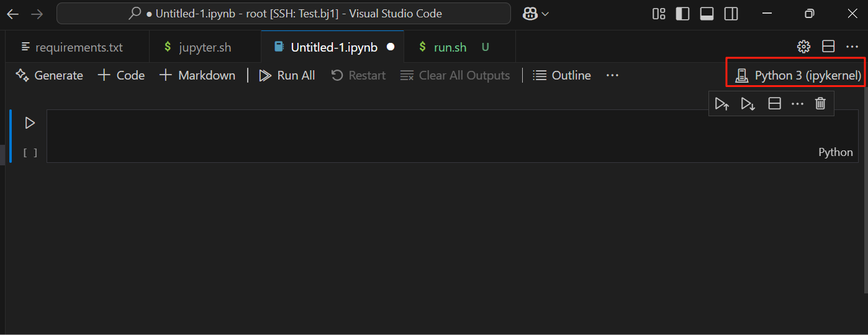Image resolution: width=868 pixels, height=335 pixels.
Task: Open the command center search bar
Action: pyautogui.click(x=284, y=14)
